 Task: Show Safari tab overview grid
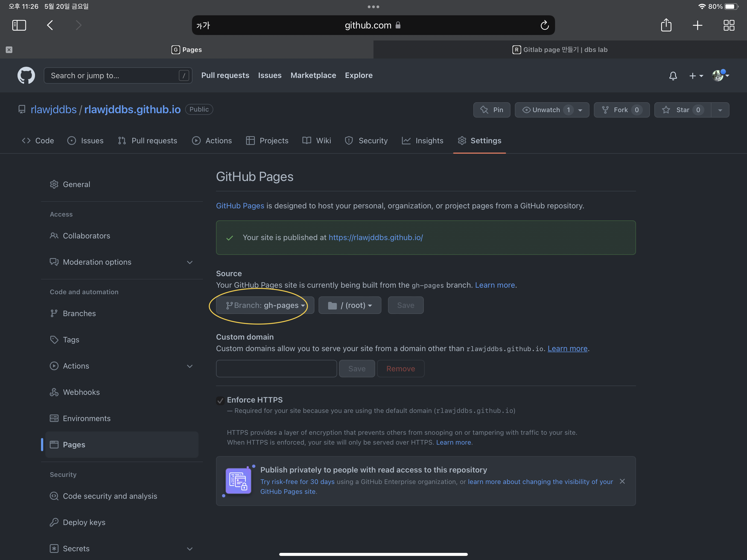pos(729,25)
